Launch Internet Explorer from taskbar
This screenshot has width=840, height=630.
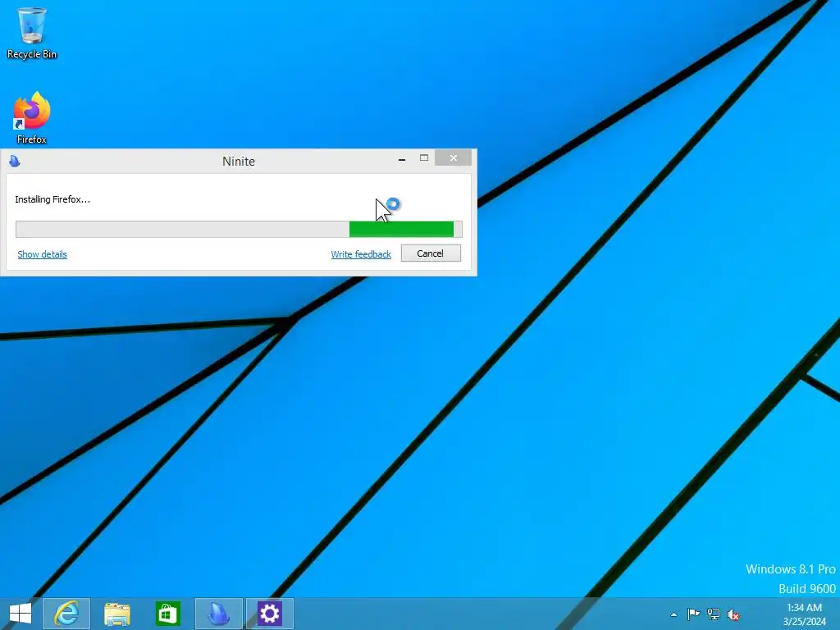(x=66, y=614)
